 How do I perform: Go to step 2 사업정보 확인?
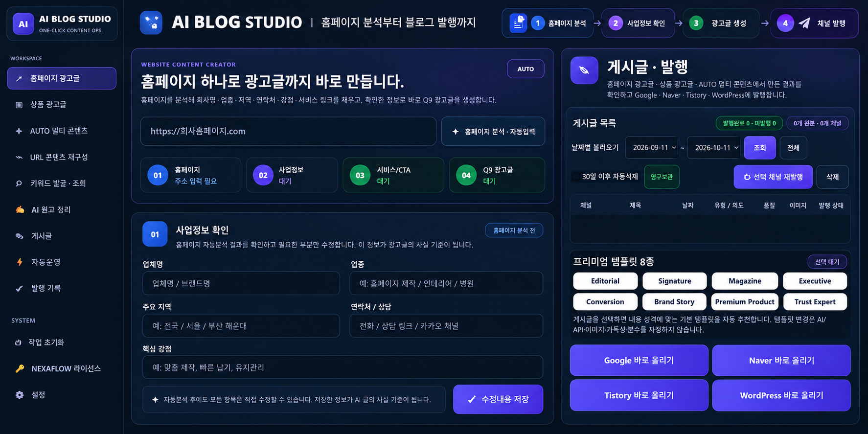click(x=638, y=23)
